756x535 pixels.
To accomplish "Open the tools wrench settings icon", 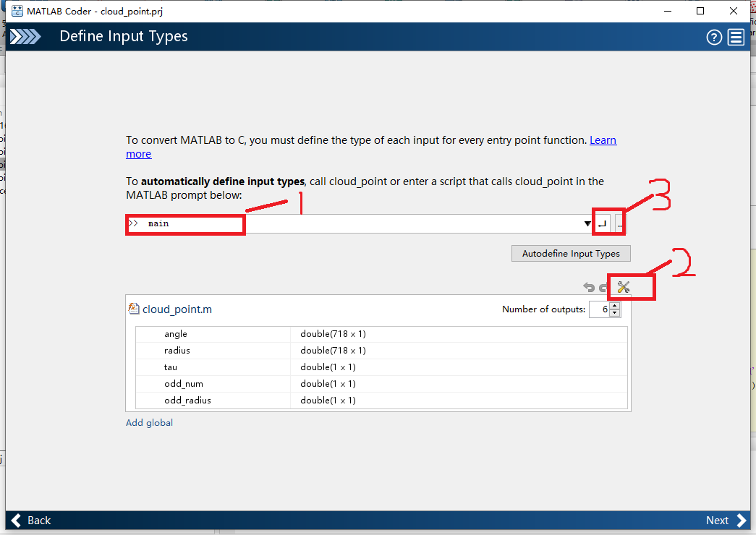I will (x=624, y=287).
